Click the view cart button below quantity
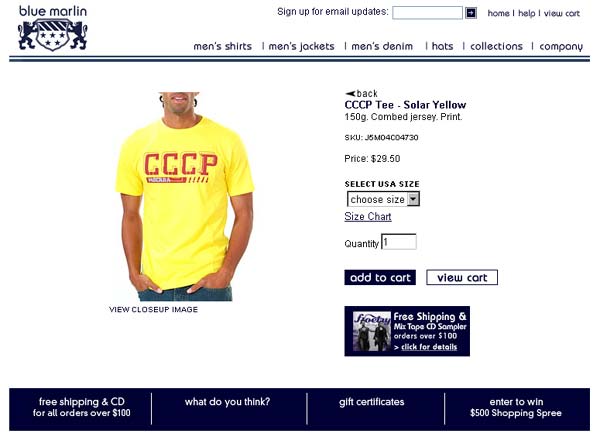The image size is (600, 437). (x=462, y=277)
